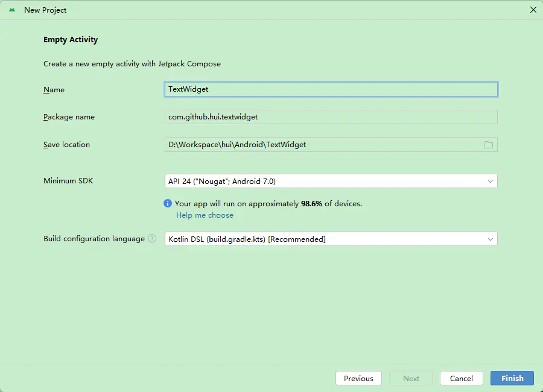Screen dimensions: 543x392
Task: Click the "Name" field label
Action: (x=54, y=90)
